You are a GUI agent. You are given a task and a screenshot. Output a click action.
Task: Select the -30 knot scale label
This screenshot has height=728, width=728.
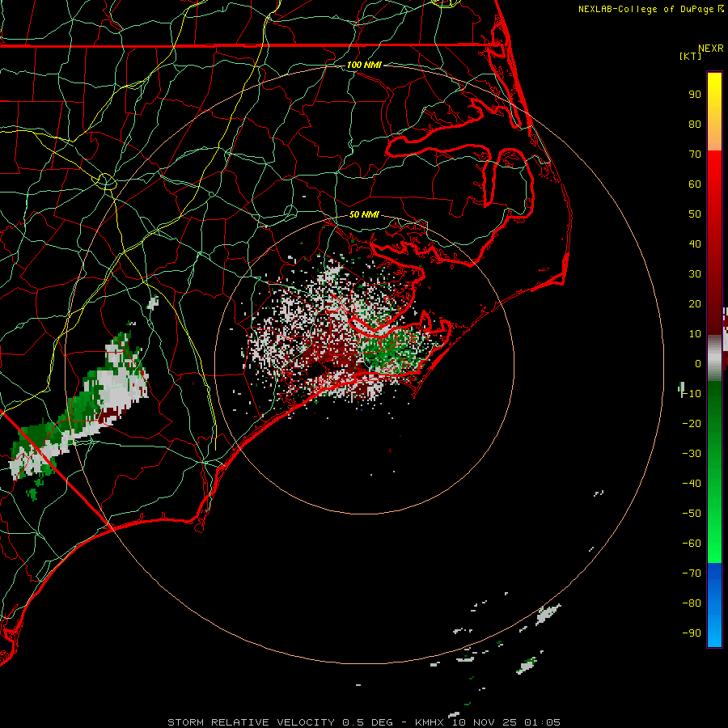(692, 454)
